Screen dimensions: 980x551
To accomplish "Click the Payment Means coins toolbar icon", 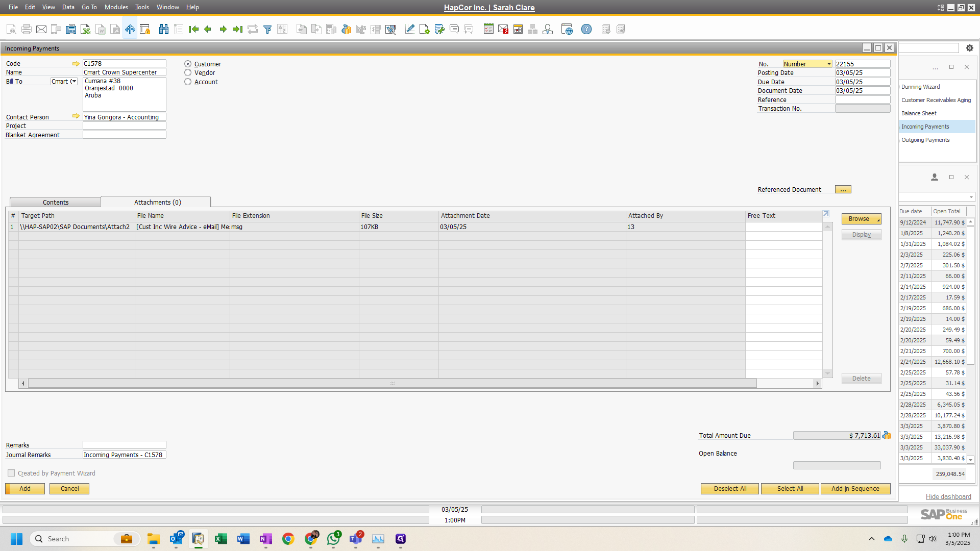I will 346,29.
